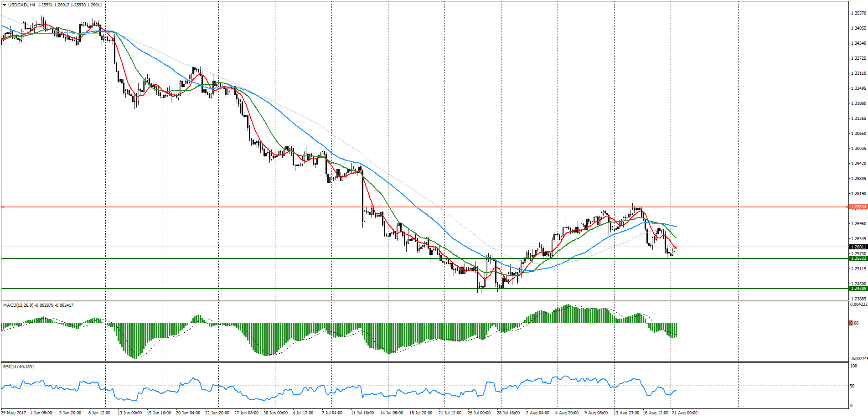The height and width of the screenshot is (418, 868).
Task: Click the RSI(14) indicator label
Action: (10, 366)
